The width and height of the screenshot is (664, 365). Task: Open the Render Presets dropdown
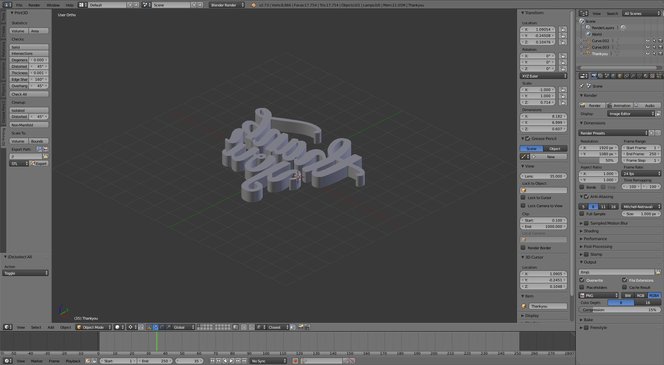(614, 133)
